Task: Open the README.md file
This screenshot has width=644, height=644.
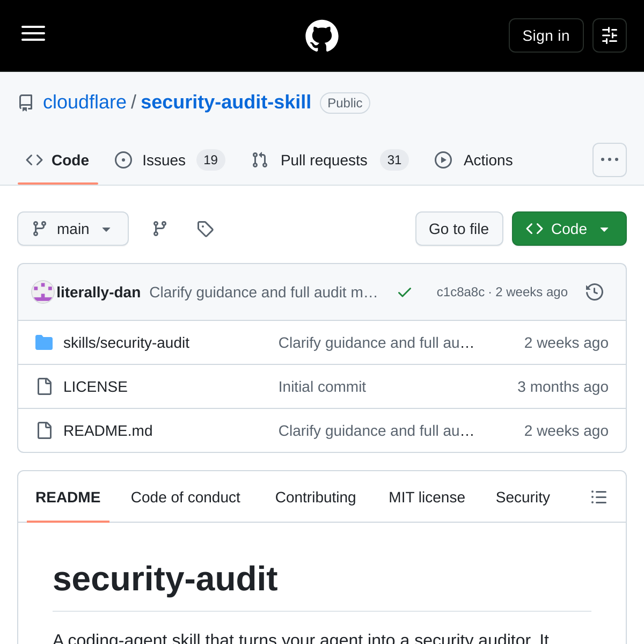Action: pos(108,430)
